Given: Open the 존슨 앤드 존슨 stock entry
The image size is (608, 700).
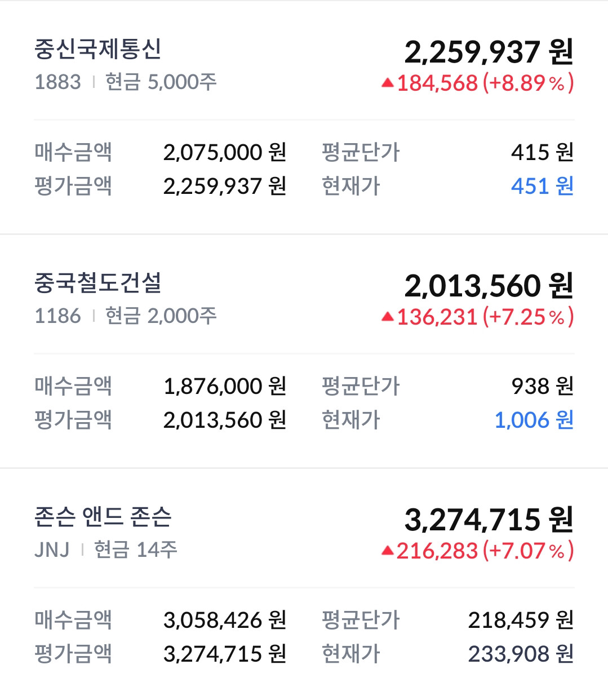Looking at the screenshot, I should click(x=103, y=516).
